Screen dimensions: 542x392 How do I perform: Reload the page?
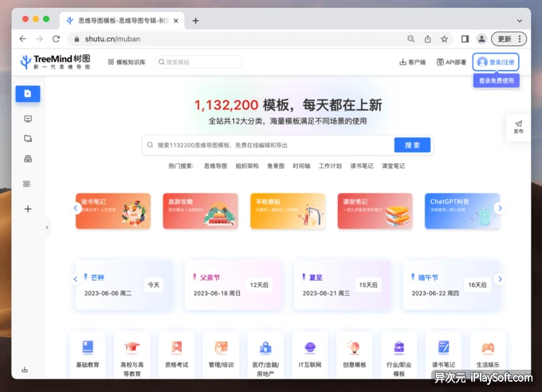pos(56,39)
